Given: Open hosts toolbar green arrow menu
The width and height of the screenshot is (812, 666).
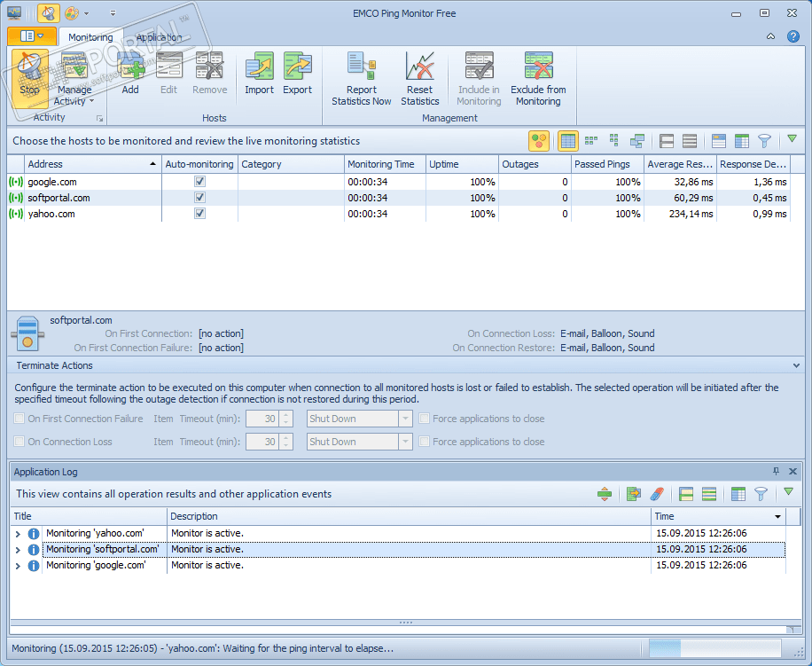Looking at the screenshot, I should click(792, 139).
